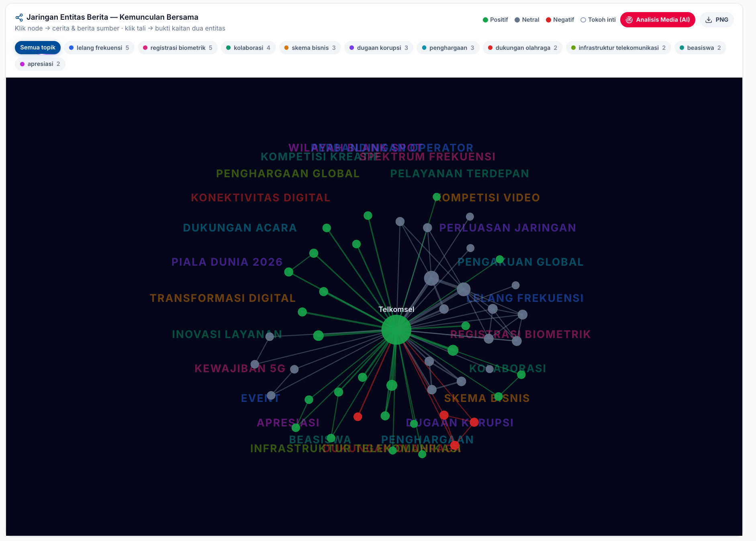The width and height of the screenshot is (756, 541).
Task: Click the KEWAJIBAN 5G cluster label
Action: click(x=240, y=369)
